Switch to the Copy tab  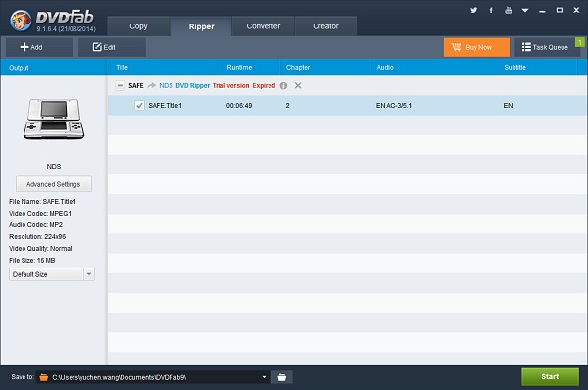click(138, 26)
